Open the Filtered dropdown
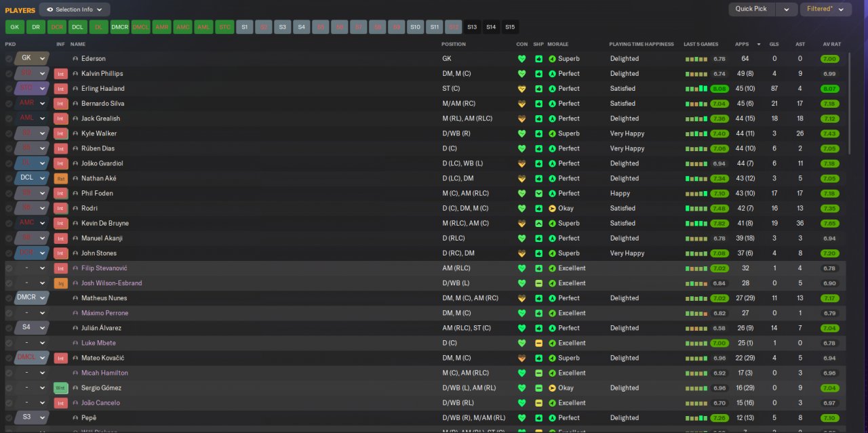Image resolution: width=868 pixels, height=433 pixels. coord(826,9)
